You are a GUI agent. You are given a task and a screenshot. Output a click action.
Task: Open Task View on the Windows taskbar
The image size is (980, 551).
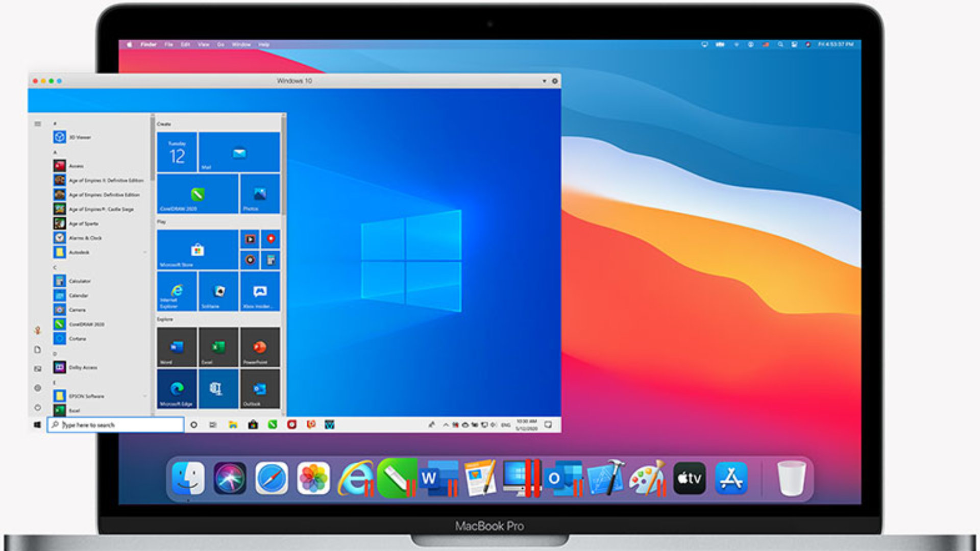coord(213,424)
